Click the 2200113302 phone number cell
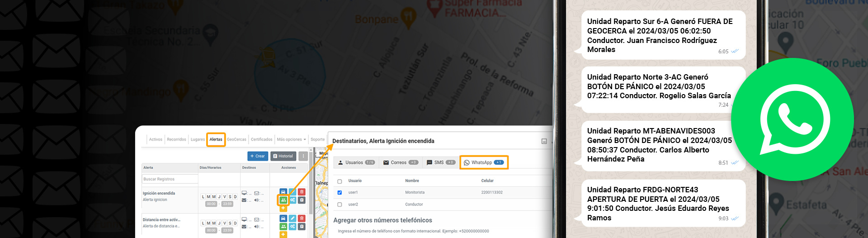Screen dimensions: 868x238 (x=492, y=192)
